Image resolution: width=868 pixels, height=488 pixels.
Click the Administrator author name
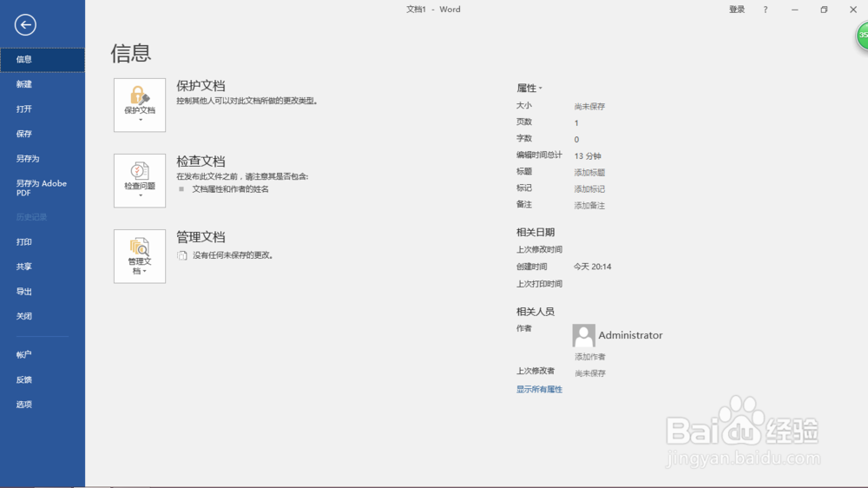coord(630,335)
